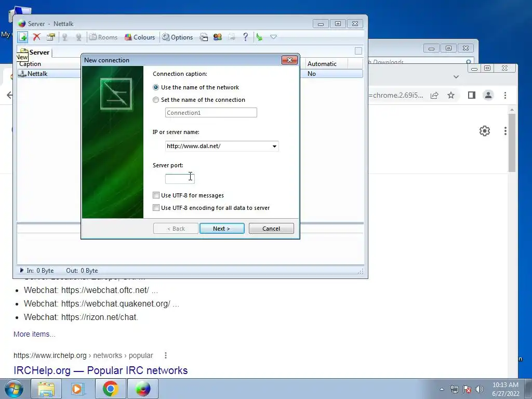Check 'Use UTF-8 encoding for all data'
This screenshot has height=399, width=532.
pyautogui.click(x=156, y=208)
